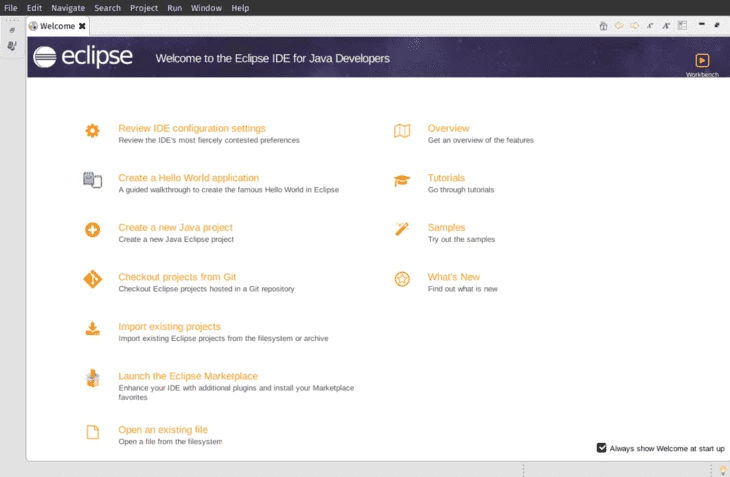Image resolution: width=730 pixels, height=477 pixels.
Task: Click the Welcome to the Eclipse IDE heading
Action: click(x=272, y=59)
